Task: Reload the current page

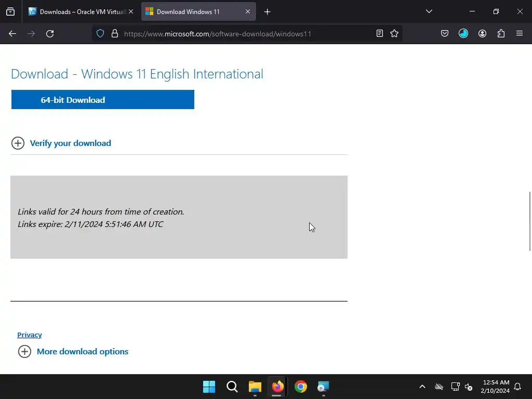Action: (50, 34)
